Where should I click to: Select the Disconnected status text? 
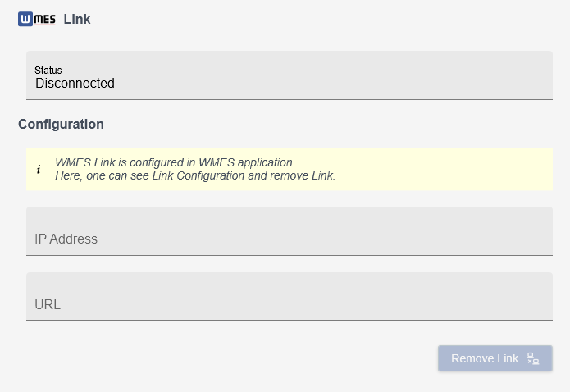tap(75, 84)
